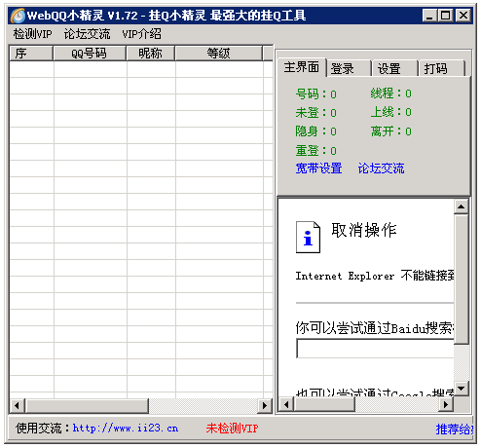481x448 pixels.
Task: Click the account list left scroll arrow
Action: click(x=18, y=405)
